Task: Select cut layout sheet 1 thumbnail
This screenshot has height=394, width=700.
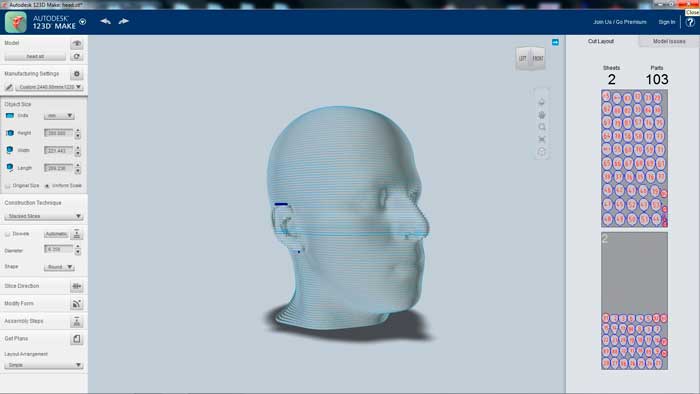Action: pos(634,158)
